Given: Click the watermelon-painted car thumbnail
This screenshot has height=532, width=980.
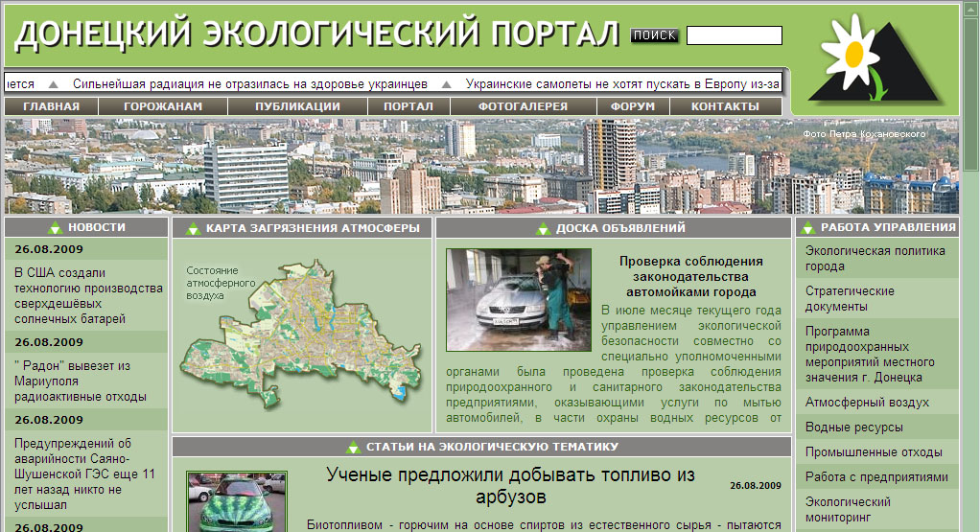Looking at the screenshot, I should pos(237,502).
